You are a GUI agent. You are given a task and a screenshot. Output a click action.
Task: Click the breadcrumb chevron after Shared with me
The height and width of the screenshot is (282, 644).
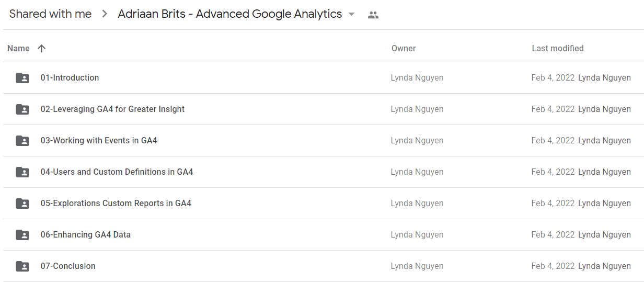[105, 14]
